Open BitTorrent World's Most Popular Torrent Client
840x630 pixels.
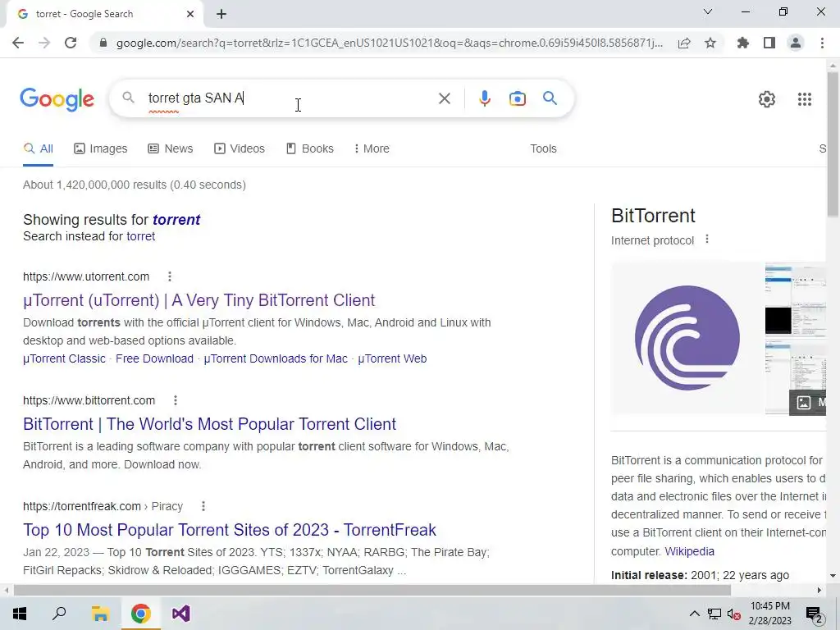pos(209,424)
